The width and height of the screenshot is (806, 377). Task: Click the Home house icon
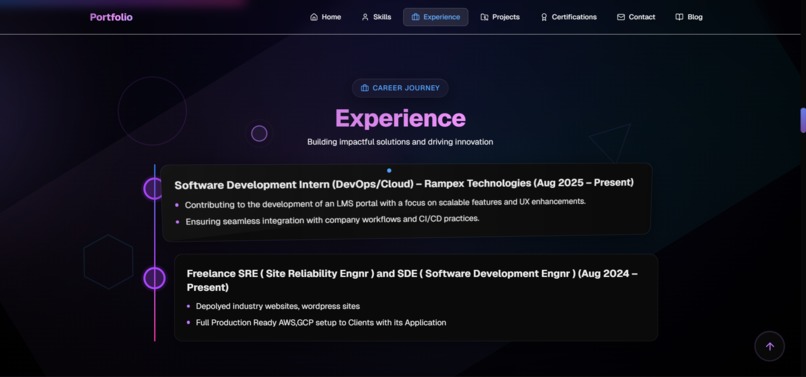314,17
